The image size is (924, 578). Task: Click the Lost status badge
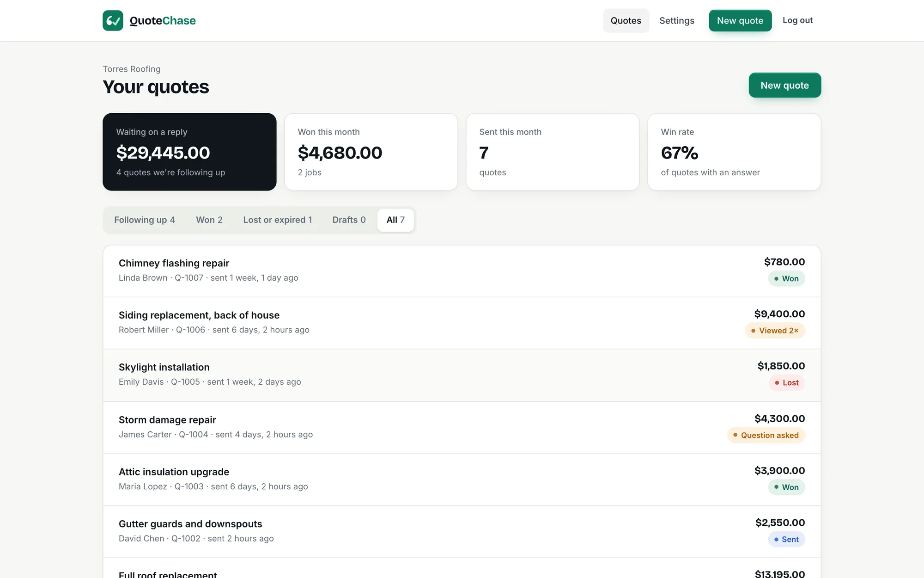pos(787,382)
